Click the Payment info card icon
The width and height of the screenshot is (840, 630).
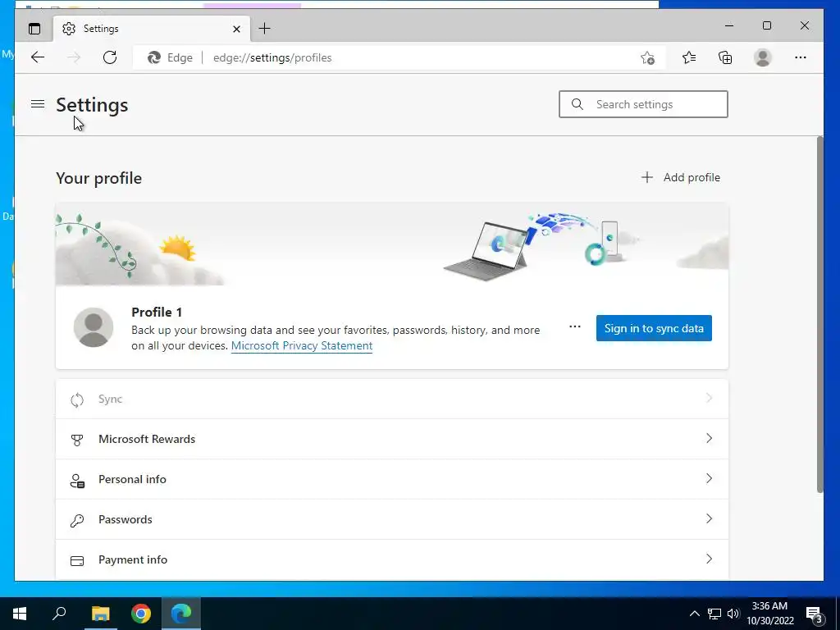coord(77,561)
